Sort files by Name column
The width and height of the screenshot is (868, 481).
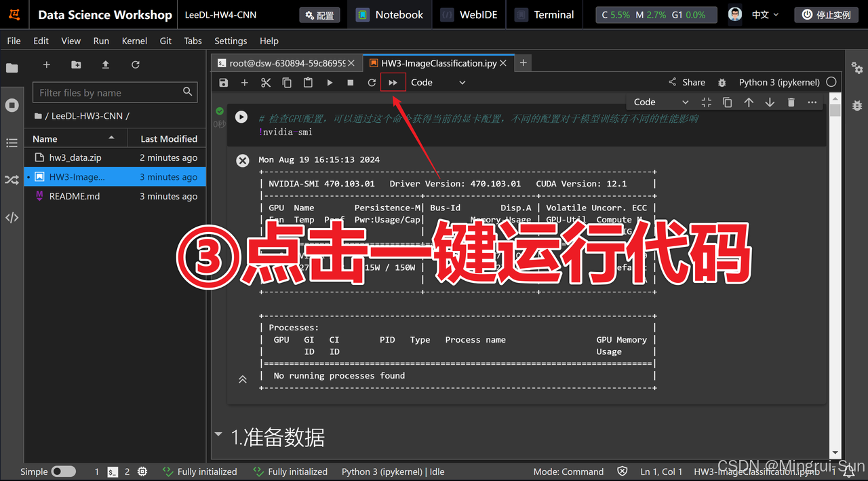(x=76, y=138)
